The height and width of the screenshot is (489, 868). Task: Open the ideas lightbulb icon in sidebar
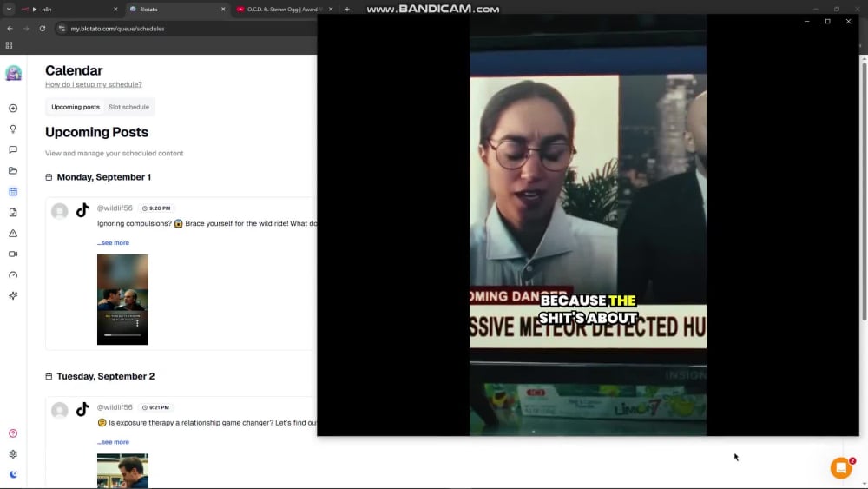click(13, 129)
